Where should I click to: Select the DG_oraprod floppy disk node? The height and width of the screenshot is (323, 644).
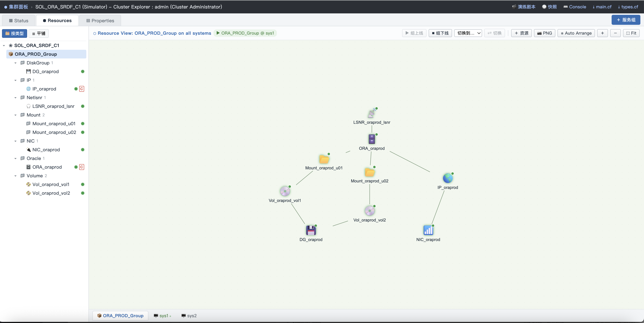pos(311,230)
